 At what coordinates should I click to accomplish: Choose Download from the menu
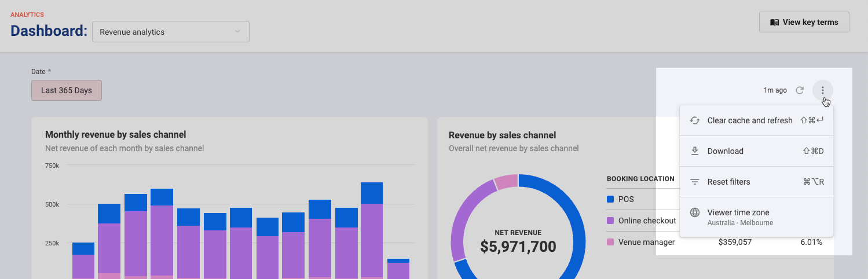click(756, 151)
